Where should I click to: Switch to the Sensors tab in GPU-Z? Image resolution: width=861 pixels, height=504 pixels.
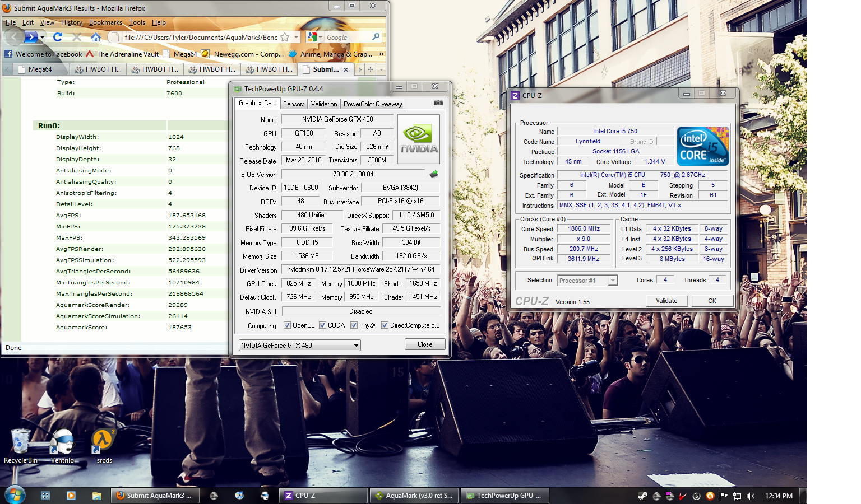click(294, 104)
